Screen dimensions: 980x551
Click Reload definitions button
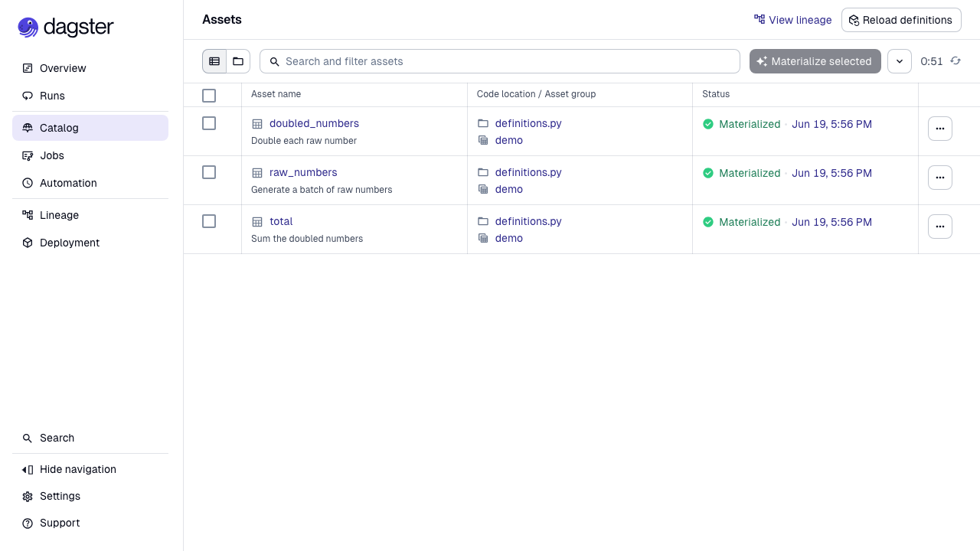[x=901, y=20]
